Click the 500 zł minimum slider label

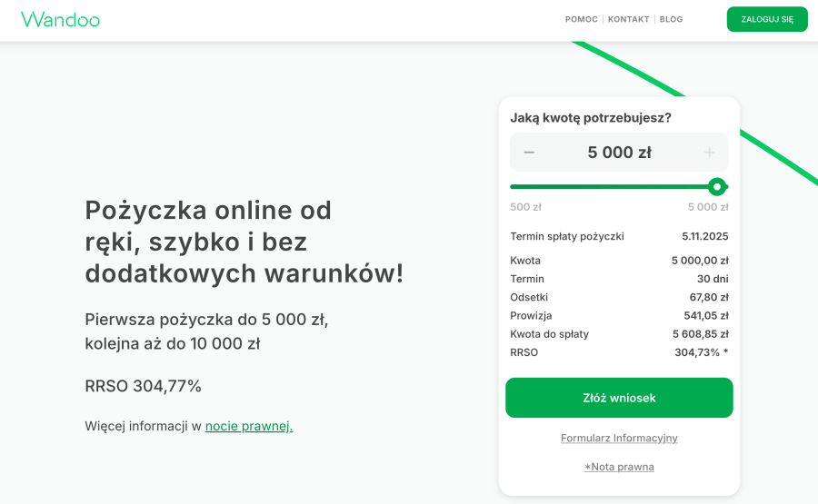tap(525, 207)
